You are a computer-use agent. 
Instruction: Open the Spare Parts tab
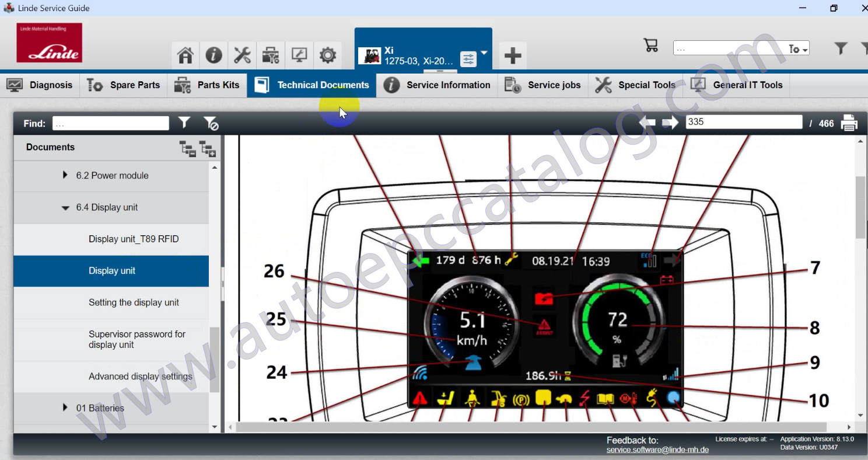[x=123, y=85]
